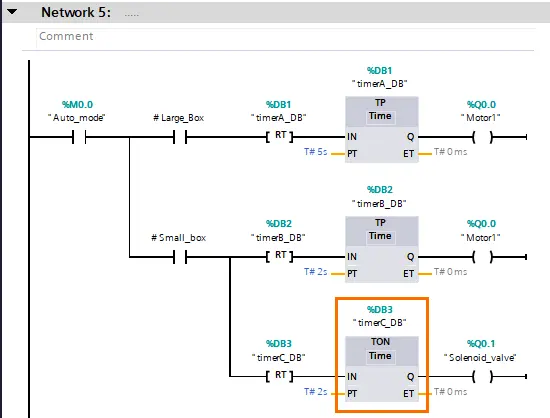Image resolution: width=550 pixels, height=418 pixels.
Task: Open the Time type box on TON block
Action: pyautogui.click(x=380, y=356)
